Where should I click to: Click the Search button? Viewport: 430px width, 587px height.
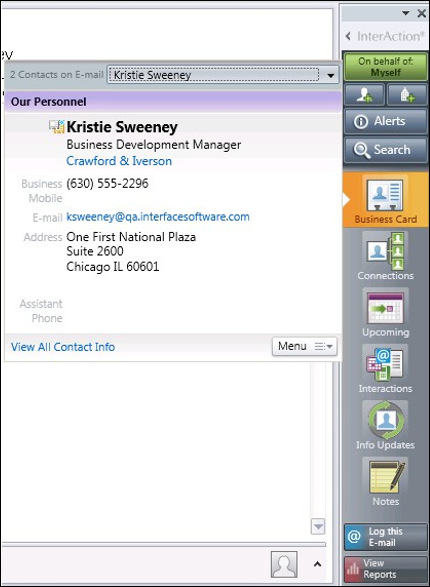(385, 150)
